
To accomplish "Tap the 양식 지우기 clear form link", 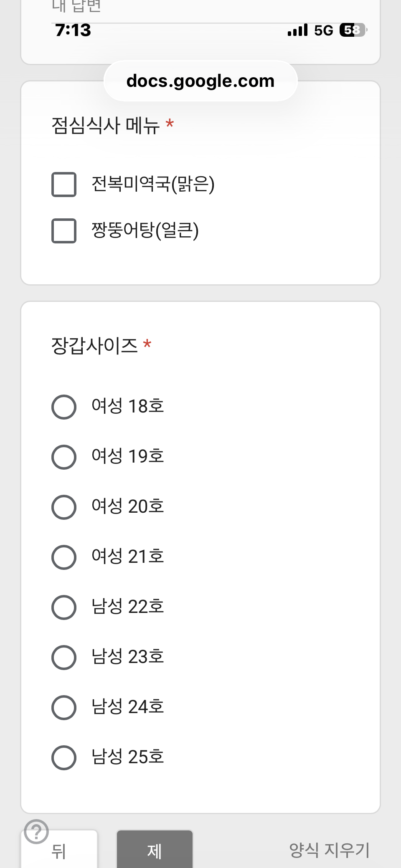I will point(329,850).
